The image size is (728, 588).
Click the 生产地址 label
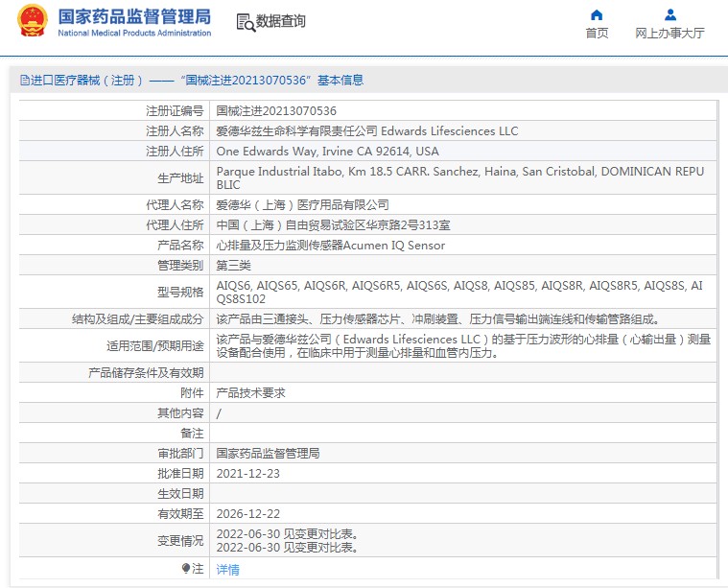coord(180,178)
